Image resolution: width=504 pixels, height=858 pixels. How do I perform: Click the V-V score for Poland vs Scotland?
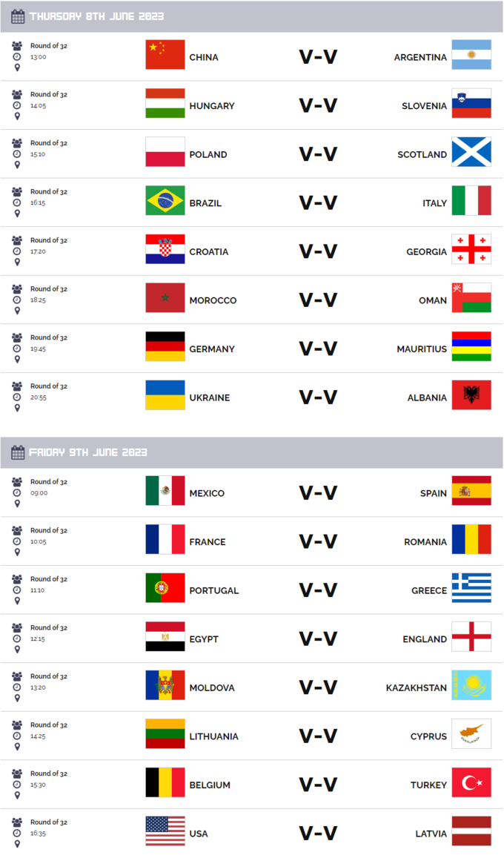tap(318, 154)
